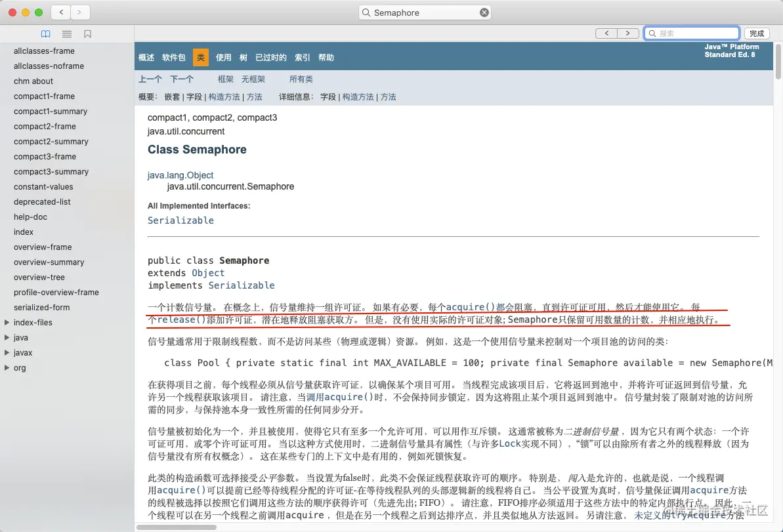
Task: Jump to detail 构造方法 link
Action: pyautogui.click(x=358, y=97)
